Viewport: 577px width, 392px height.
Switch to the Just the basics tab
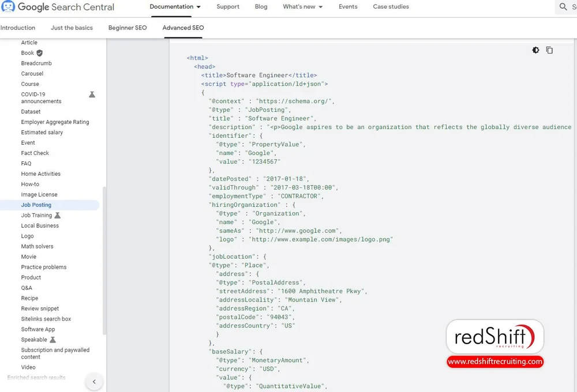(72, 28)
